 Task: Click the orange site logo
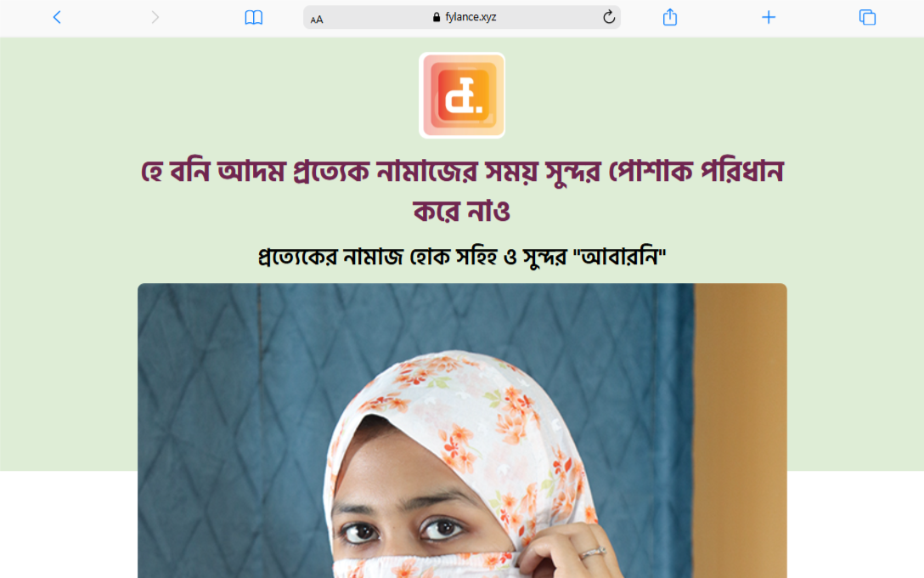pyautogui.click(x=462, y=95)
